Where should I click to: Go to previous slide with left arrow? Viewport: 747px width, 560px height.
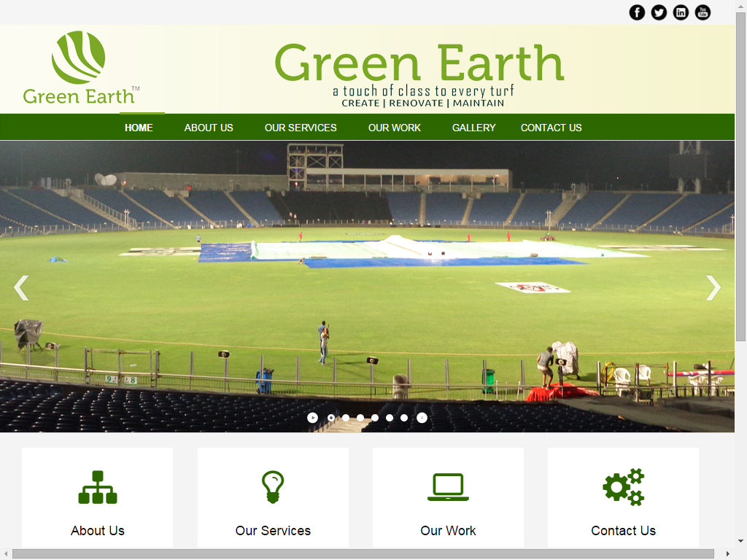click(x=21, y=288)
